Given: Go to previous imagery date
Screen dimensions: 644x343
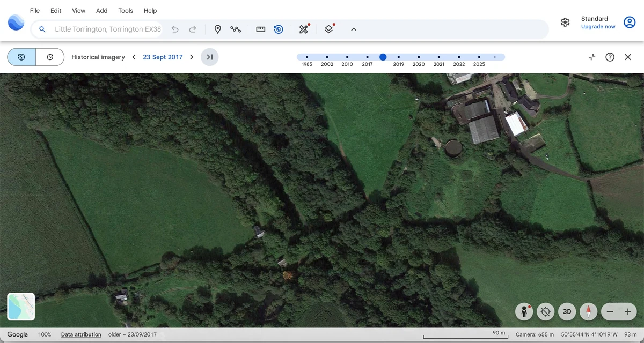Looking at the screenshot, I should 134,57.
